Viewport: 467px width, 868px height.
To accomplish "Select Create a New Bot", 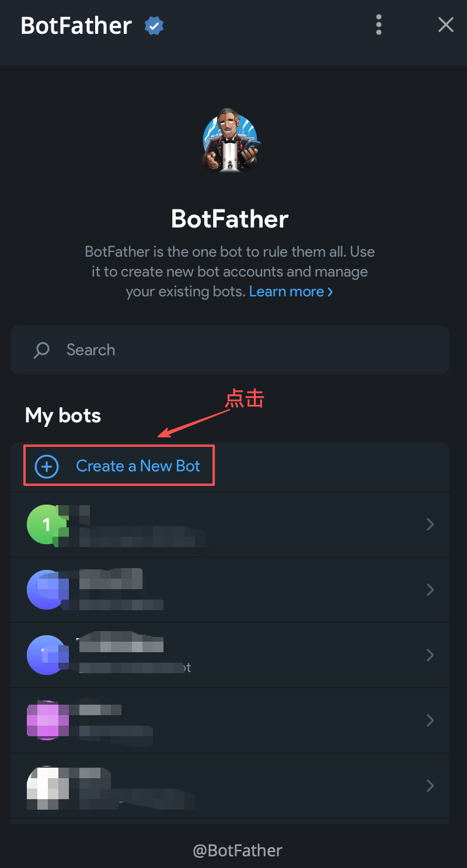I will pos(230,466).
